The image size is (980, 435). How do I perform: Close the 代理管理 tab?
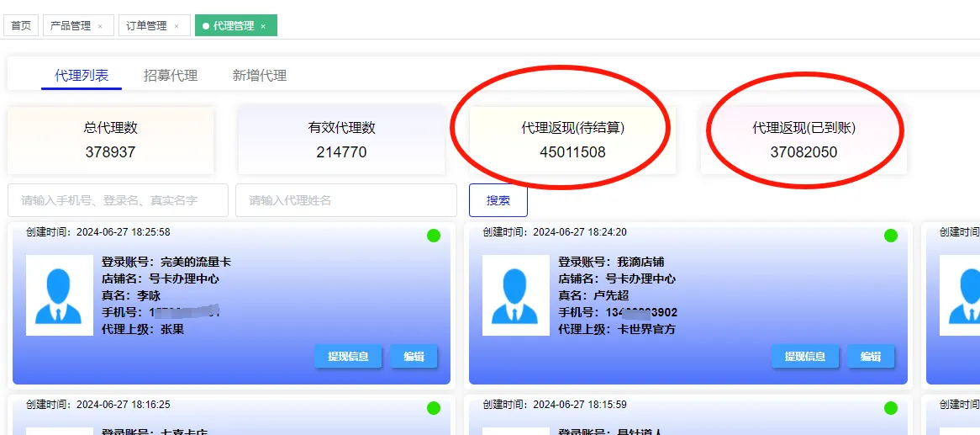pos(263,26)
